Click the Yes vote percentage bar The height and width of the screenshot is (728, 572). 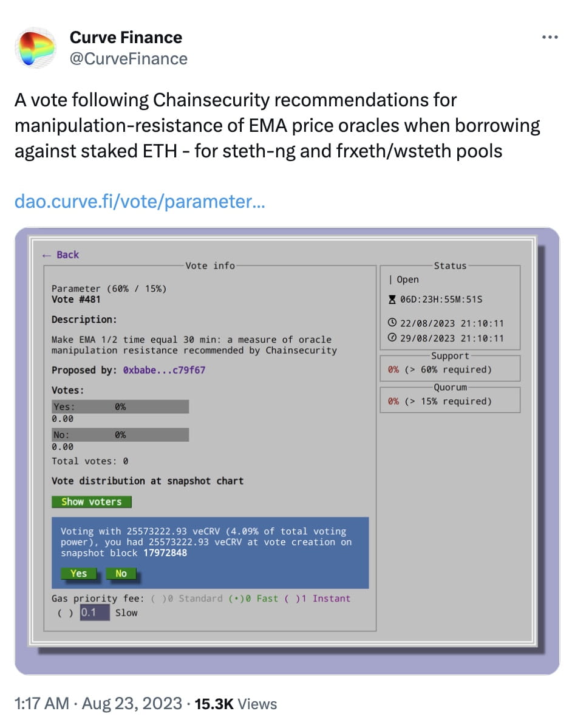pos(120,407)
